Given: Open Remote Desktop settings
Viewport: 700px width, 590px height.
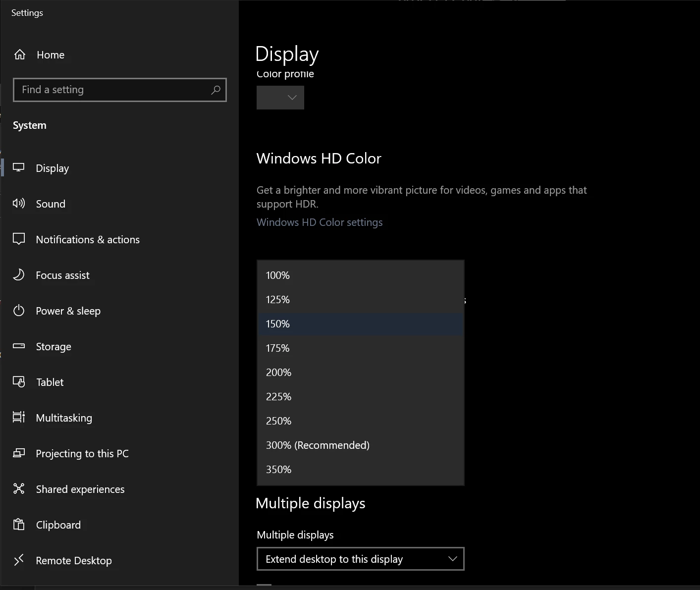Looking at the screenshot, I should point(119,560).
